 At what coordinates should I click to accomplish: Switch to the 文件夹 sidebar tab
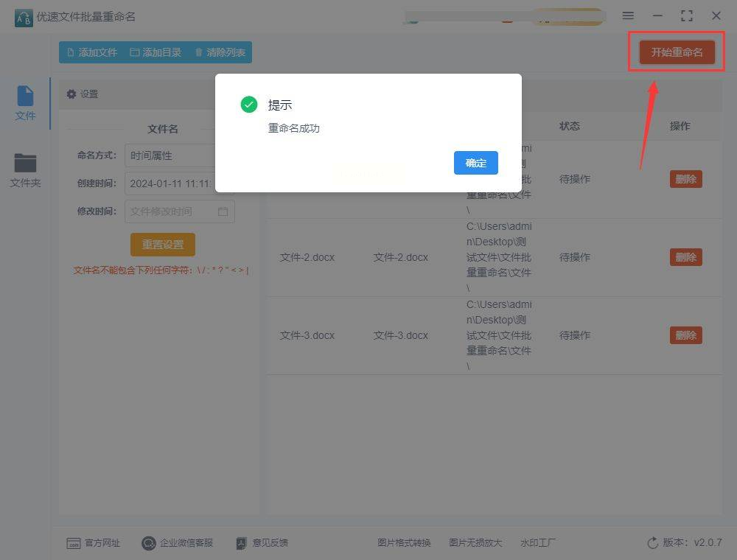[25, 170]
